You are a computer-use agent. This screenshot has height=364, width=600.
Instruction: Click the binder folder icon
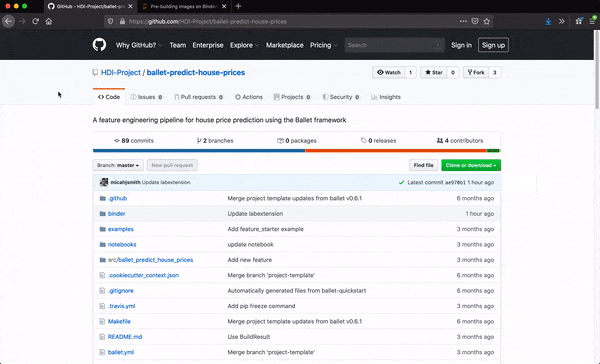point(103,214)
